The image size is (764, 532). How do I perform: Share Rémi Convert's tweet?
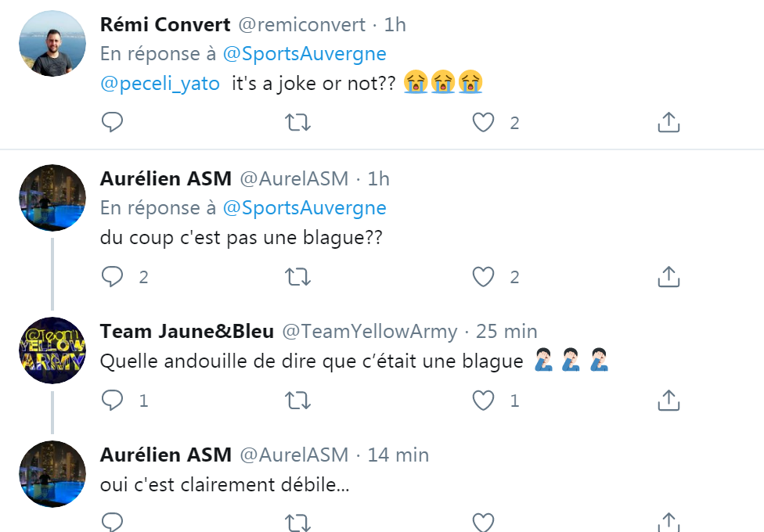click(668, 122)
